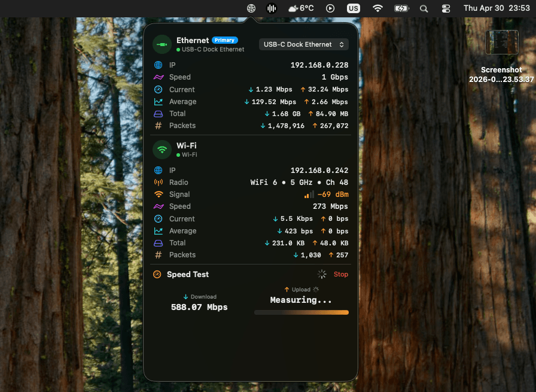Click the Ethernet Packets hash icon
This screenshot has height=392, width=536.
pos(159,126)
